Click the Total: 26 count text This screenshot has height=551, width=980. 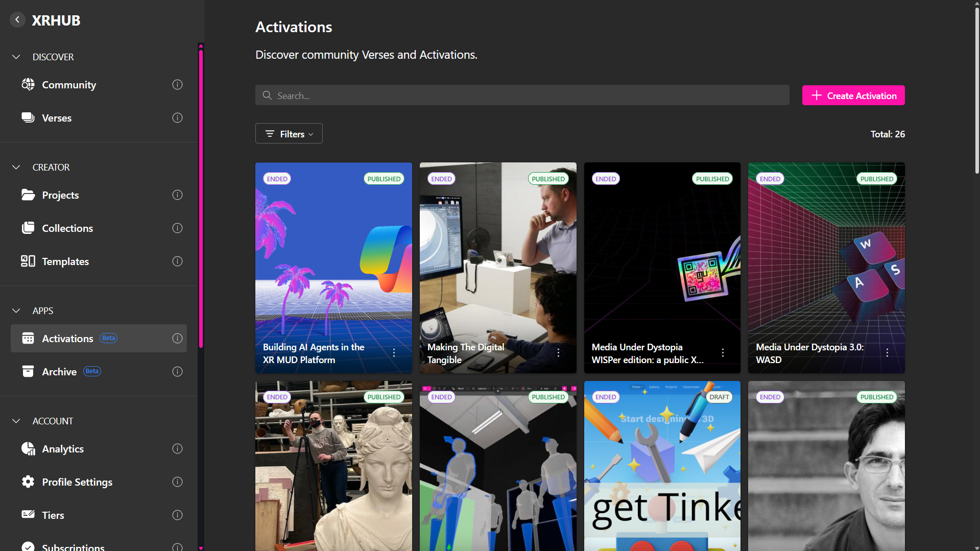888,134
